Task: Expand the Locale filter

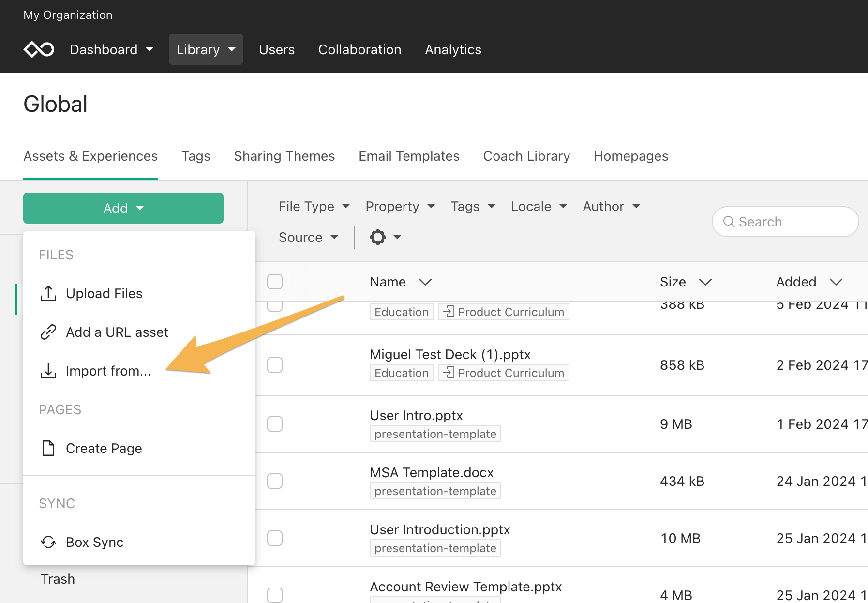Action: point(539,206)
